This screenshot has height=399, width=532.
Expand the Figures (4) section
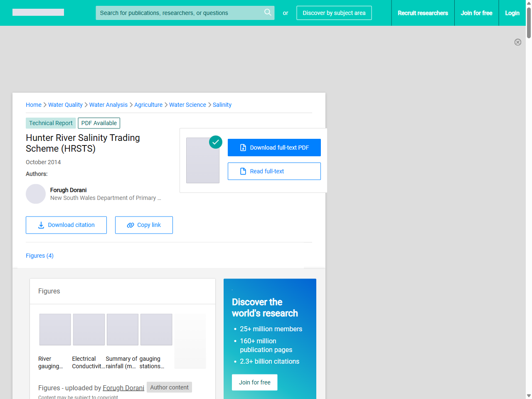(x=39, y=256)
